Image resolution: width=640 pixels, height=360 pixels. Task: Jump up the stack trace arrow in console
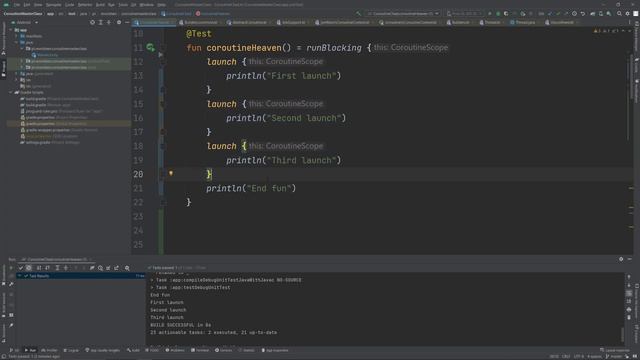pyautogui.click(x=629, y=278)
